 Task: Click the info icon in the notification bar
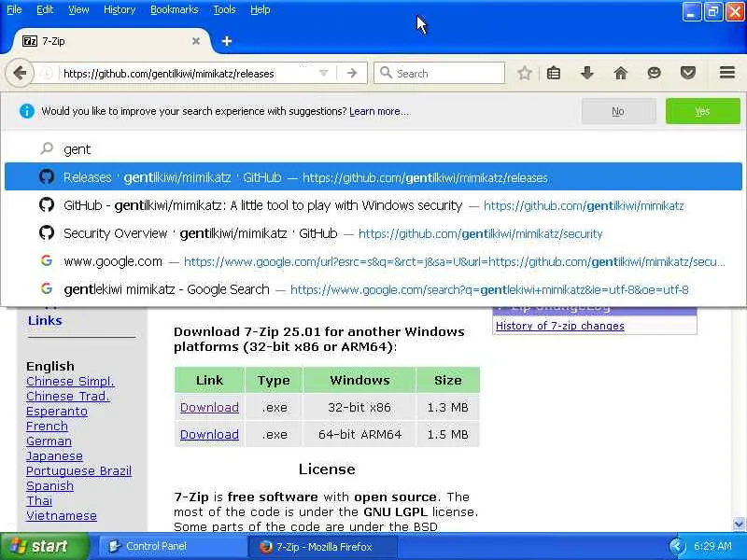[27, 111]
